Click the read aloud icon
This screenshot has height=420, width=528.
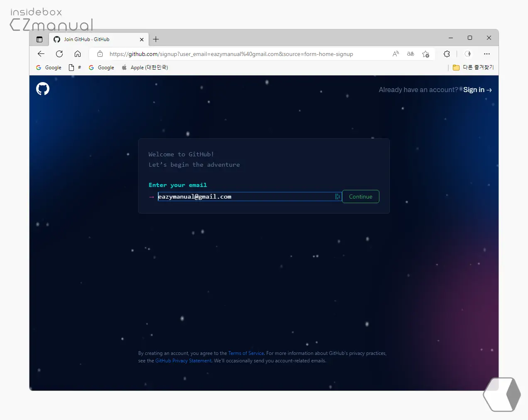pyautogui.click(x=396, y=54)
